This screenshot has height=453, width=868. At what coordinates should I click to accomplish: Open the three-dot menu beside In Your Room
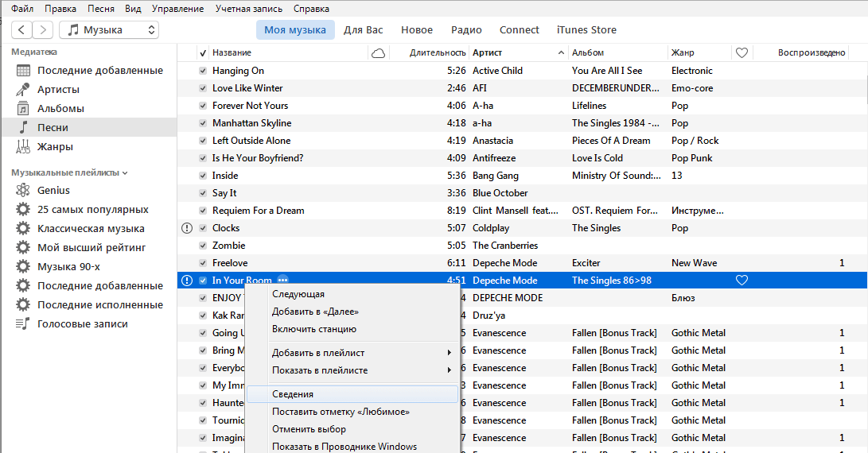(283, 280)
